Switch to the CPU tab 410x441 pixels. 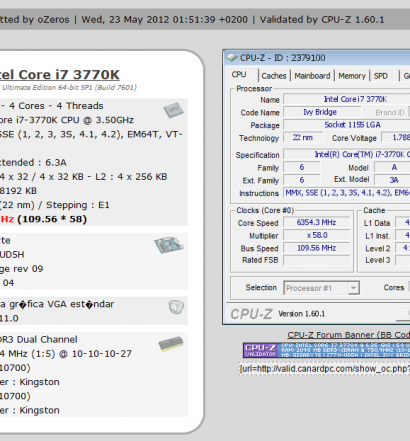click(x=239, y=75)
